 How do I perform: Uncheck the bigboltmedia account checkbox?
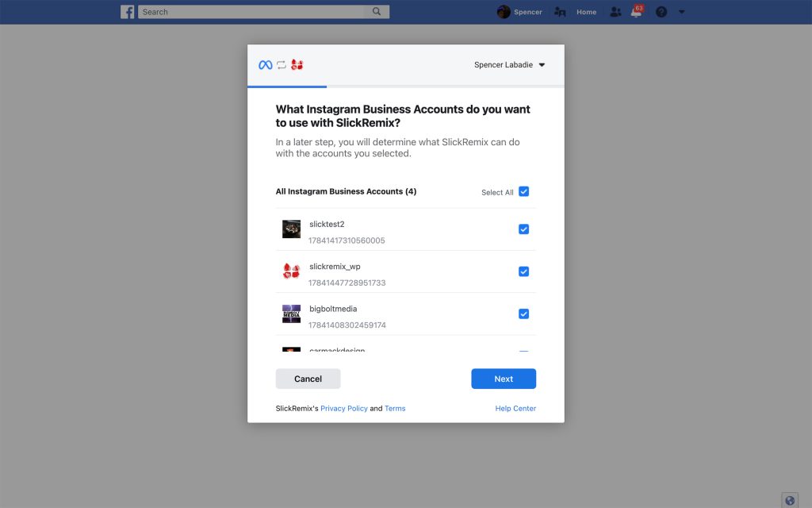[x=523, y=314]
